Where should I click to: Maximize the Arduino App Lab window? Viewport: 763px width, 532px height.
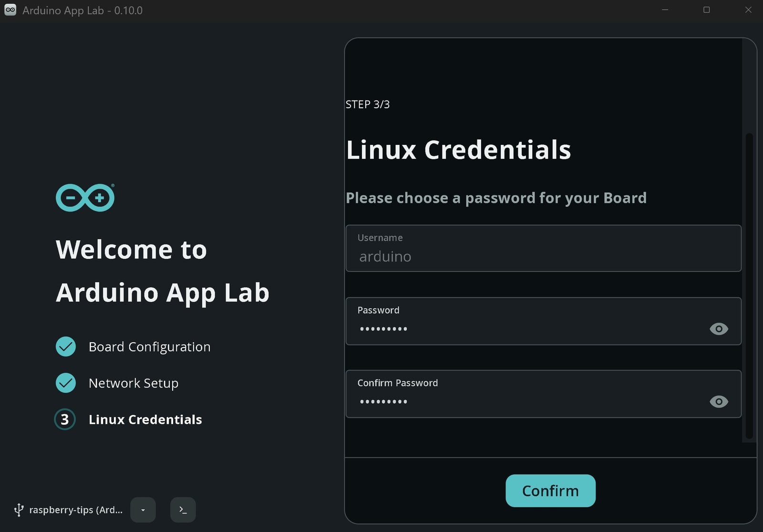[x=707, y=10]
